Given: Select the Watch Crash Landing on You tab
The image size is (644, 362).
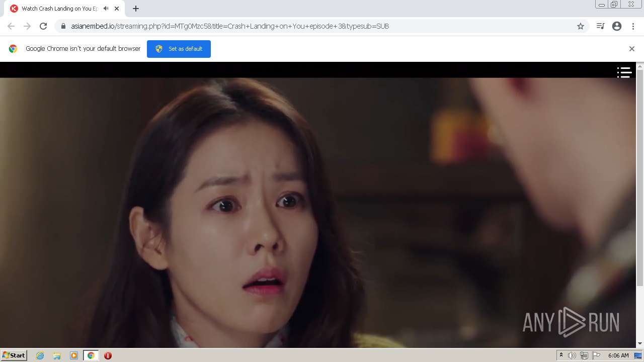Looking at the screenshot, I should 64,9.
